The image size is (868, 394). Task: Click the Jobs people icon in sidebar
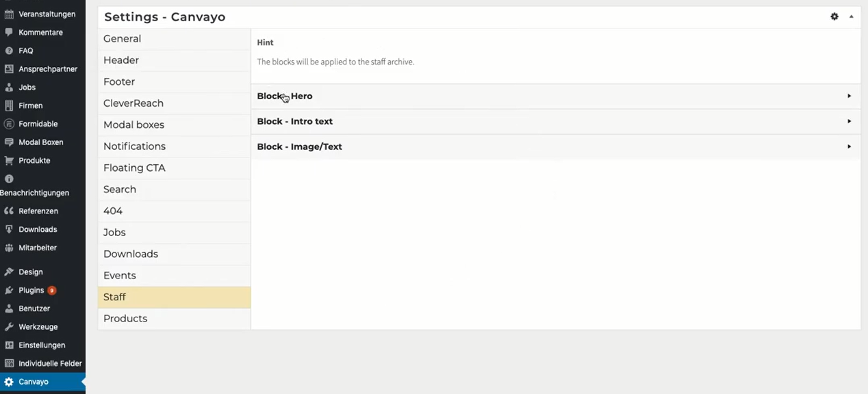9,88
